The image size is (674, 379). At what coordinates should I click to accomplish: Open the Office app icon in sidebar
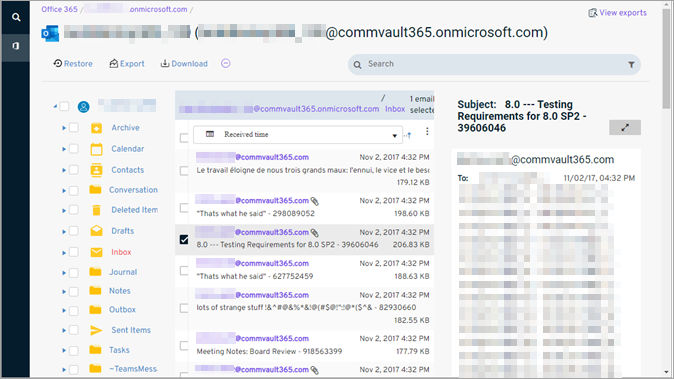point(16,46)
